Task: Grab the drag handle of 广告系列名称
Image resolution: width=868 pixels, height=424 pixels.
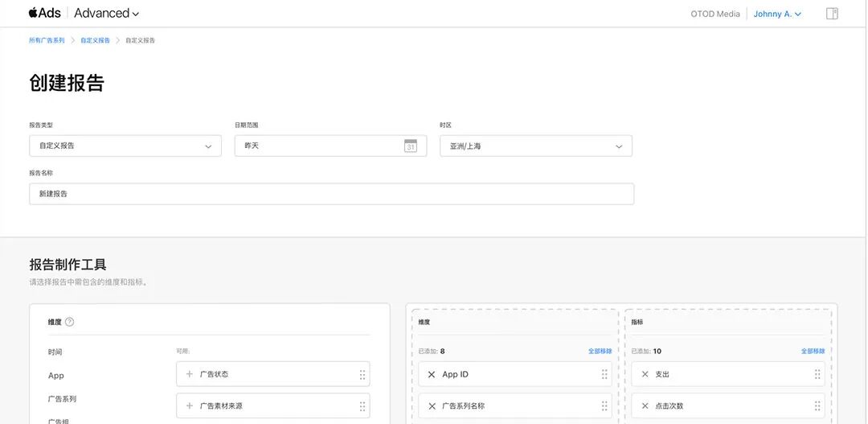Action: [604, 406]
